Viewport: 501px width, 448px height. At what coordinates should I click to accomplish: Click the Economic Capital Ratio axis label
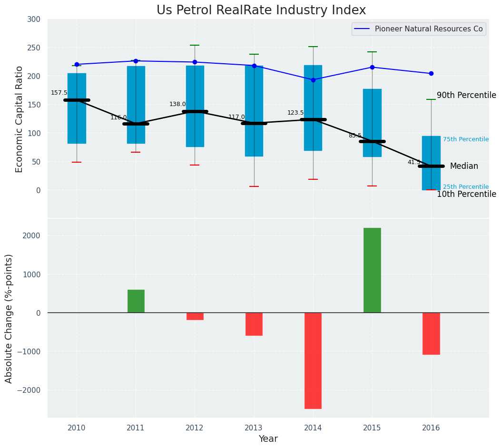pyautogui.click(x=20, y=119)
